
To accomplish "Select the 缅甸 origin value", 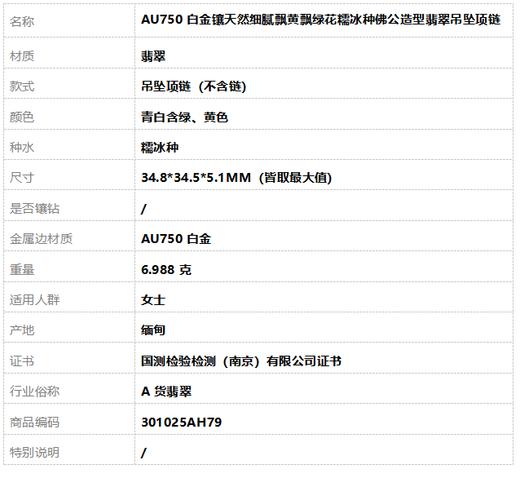I will coord(153,330).
